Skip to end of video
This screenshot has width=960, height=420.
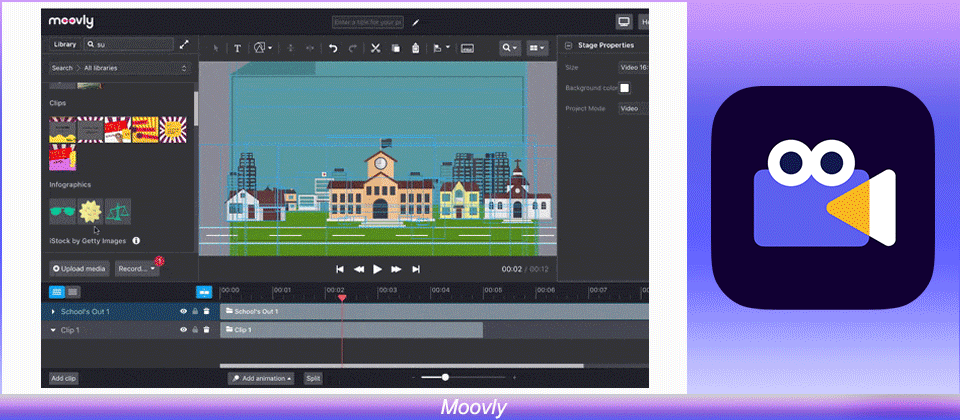pyautogui.click(x=416, y=269)
